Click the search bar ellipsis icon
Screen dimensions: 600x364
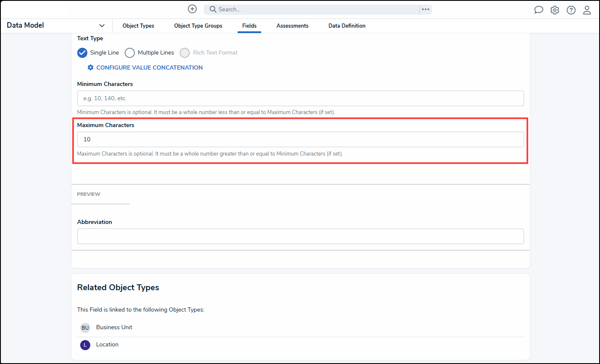click(x=426, y=9)
